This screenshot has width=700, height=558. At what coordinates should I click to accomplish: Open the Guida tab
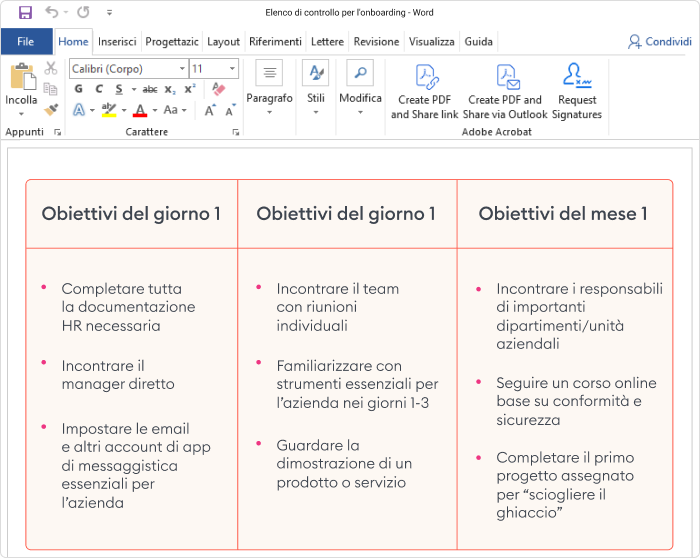tap(479, 42)
